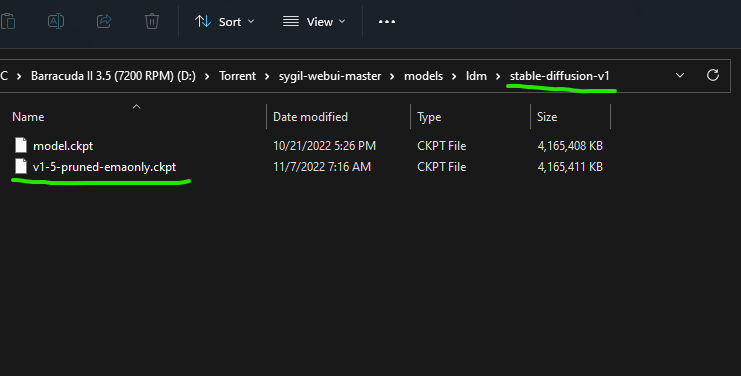Click the Delete trash can icon
This screenshot has height=376, width=741.
tap(152, 21)
